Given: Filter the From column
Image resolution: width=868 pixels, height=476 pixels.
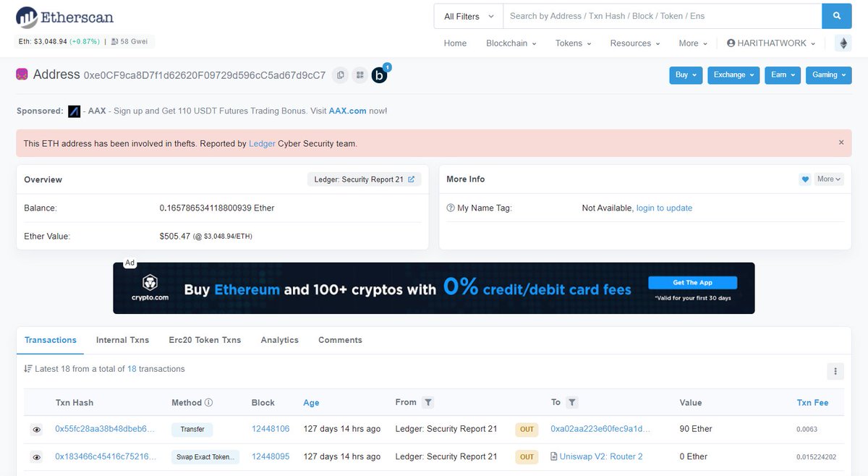Looking at the screenshot, I should click(x=427, y=403).
